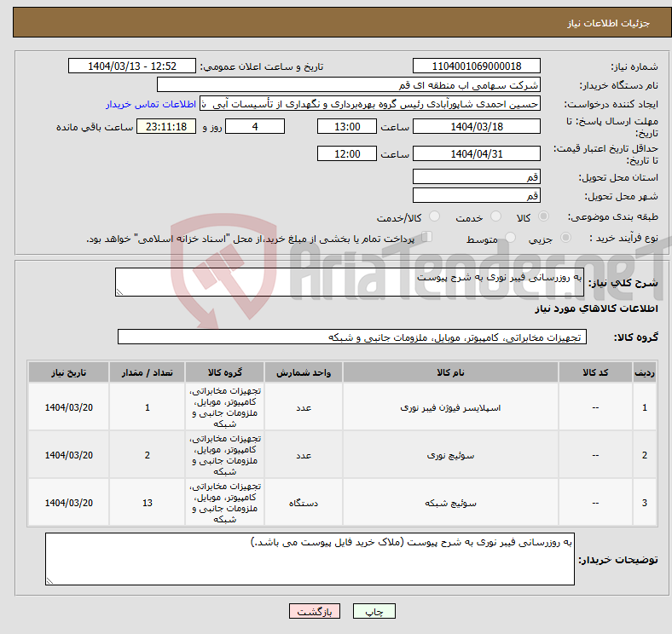The image size is (672, 634).
Task: Select the کالا/خدمت radio button
Action: [434, 216]
